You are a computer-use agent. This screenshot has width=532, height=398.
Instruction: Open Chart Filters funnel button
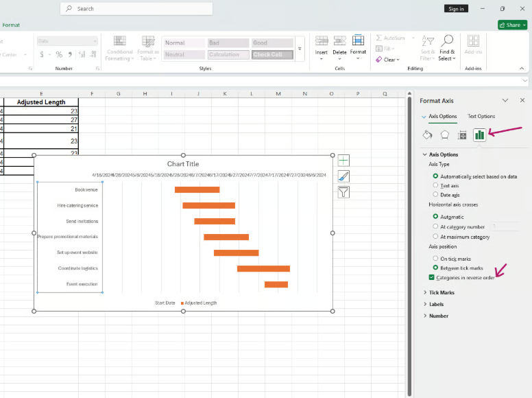coord(343,192)
